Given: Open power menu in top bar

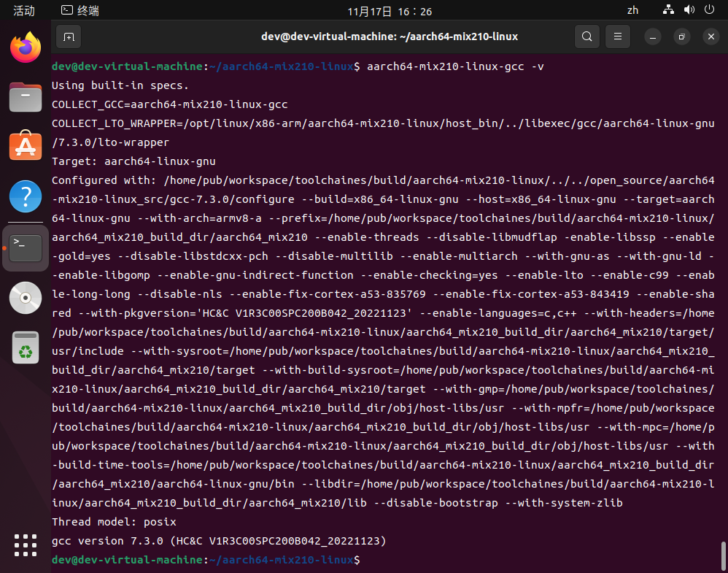Looking at the screenshot, I should click(x=709, y=10).
